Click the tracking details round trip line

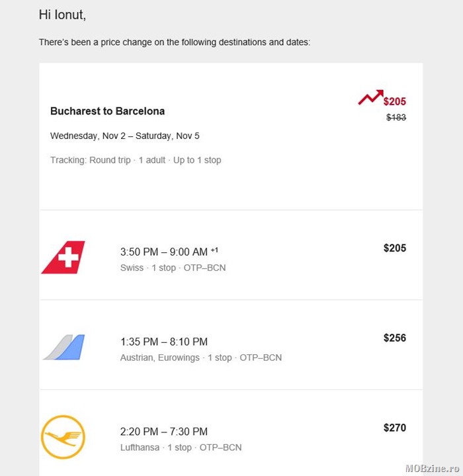point(136,160)
